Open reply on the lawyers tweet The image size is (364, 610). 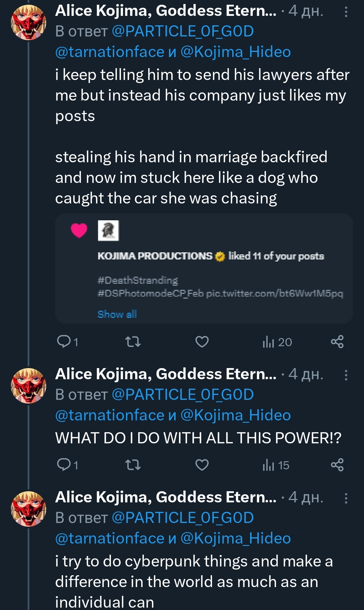tap(67, 342)
